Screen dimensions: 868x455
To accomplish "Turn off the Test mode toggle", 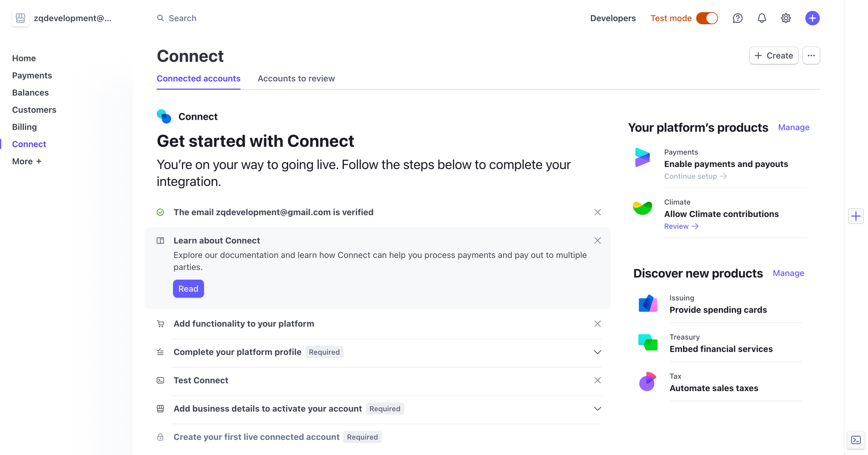I will (707, 18).
